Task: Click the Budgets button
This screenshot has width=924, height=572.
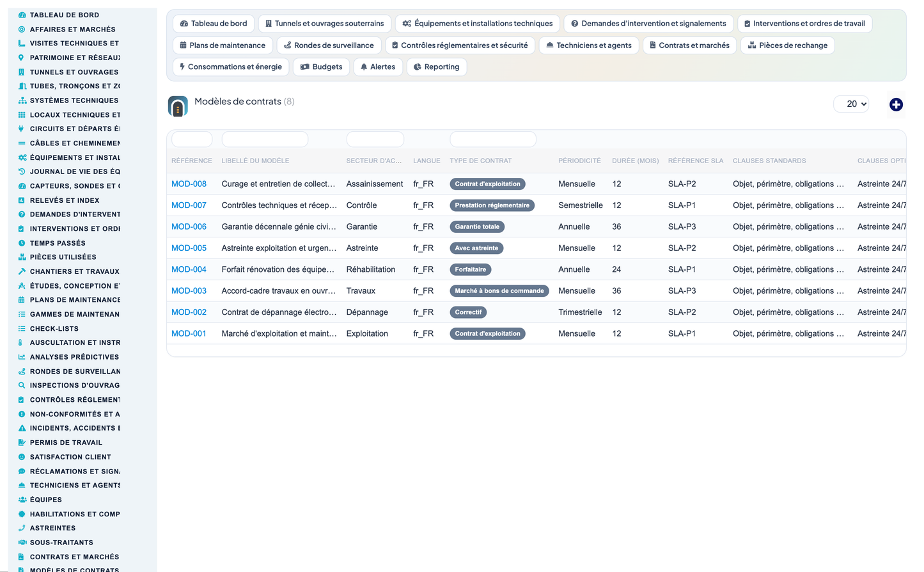Action: tap(321, 67)
